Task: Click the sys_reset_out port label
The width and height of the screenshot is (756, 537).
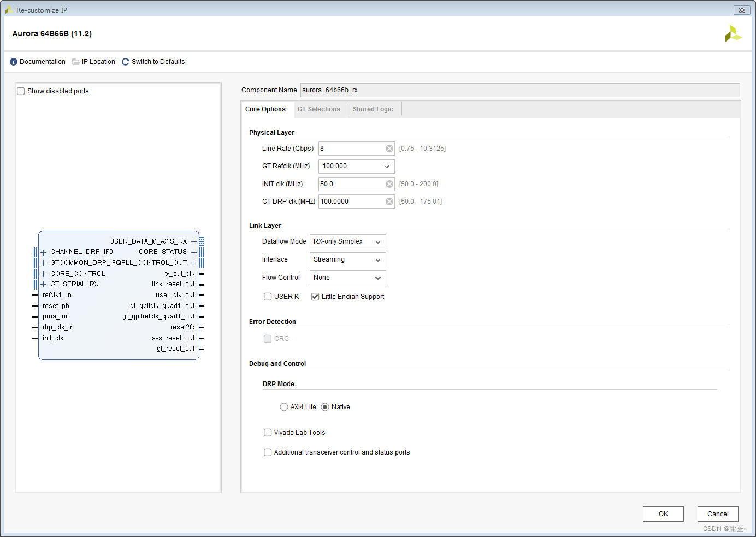Action: coord(173,338)
